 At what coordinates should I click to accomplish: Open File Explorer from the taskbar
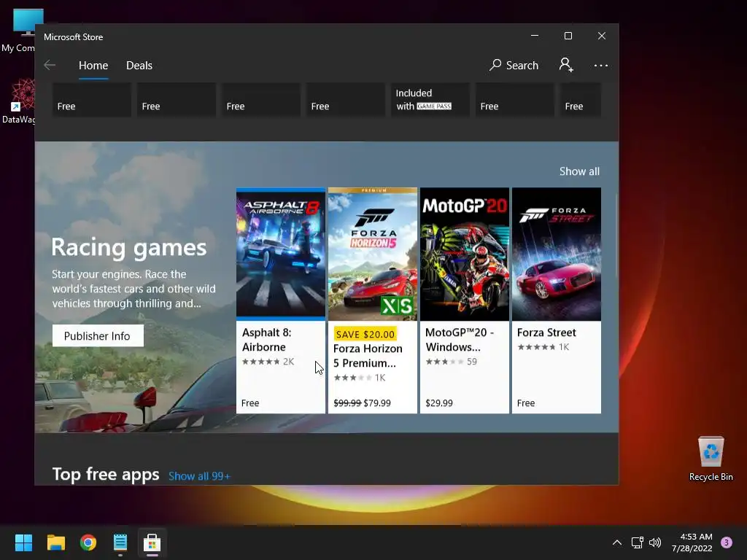click(x=55, y=542)
